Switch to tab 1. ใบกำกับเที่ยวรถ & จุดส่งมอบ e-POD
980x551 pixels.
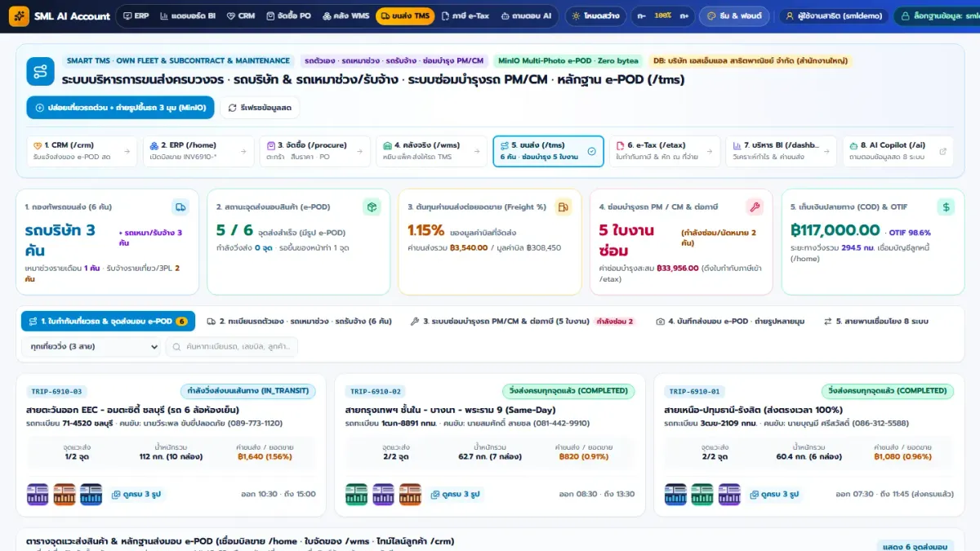point(108,322)
